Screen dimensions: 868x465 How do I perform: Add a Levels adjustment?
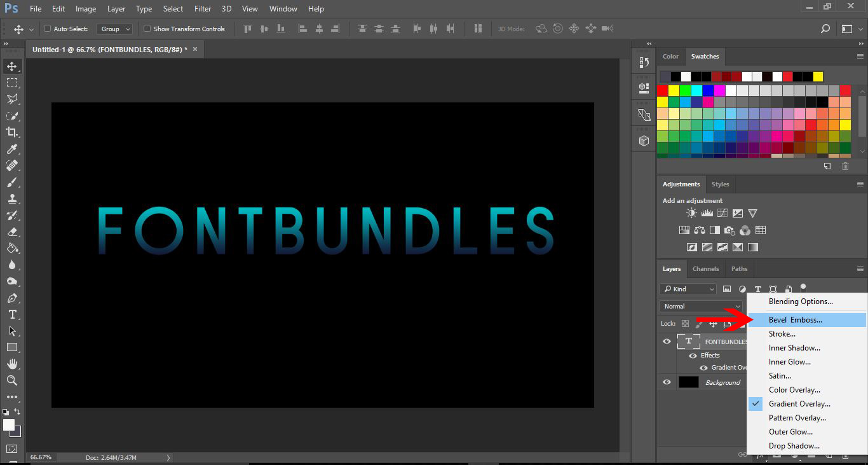(706, 213)
